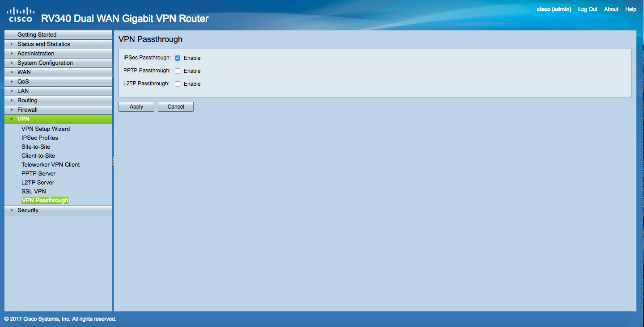Image resolution: width=644 pixels, height=327 pixels.
Task: Open IPSec Profiles page
Action: click(x=40, y=138)
